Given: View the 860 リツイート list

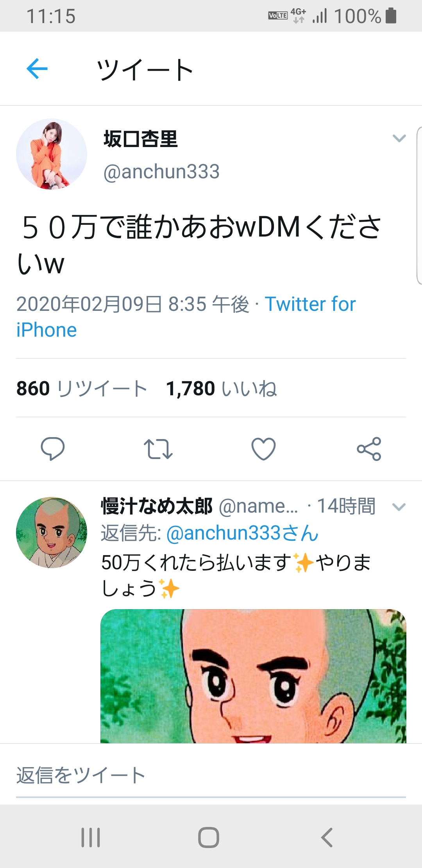Looking at the screenshot, I should coord(82,388).
